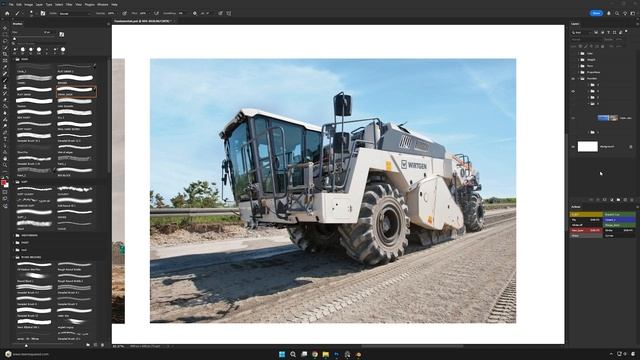Click the Background layer white thumbnail
This screenshot has width=640, height=360.
[587, 147]
